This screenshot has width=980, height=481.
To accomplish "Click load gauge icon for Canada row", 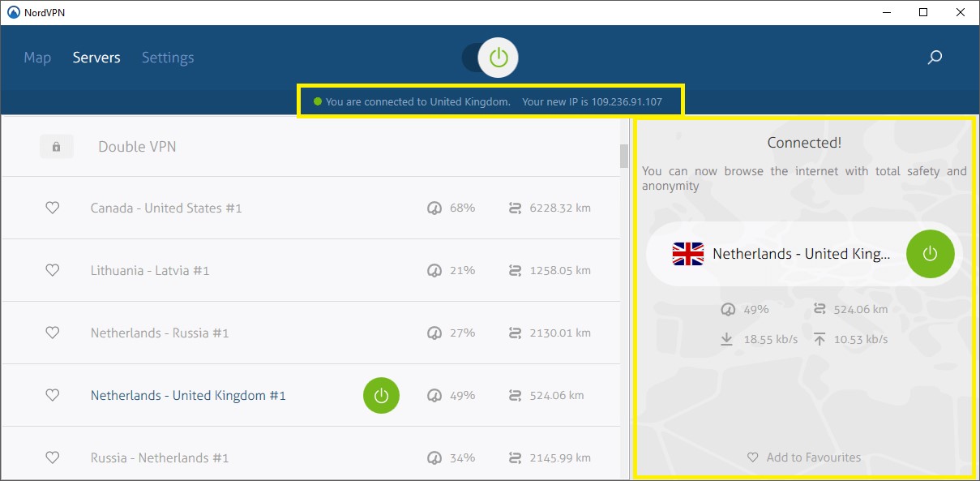I will [x=434, y=208].
